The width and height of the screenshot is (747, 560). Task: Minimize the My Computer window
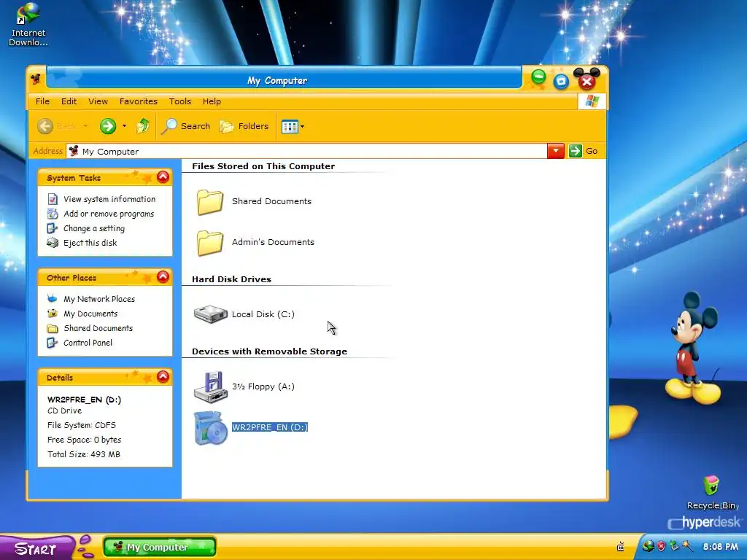point(538,76)
